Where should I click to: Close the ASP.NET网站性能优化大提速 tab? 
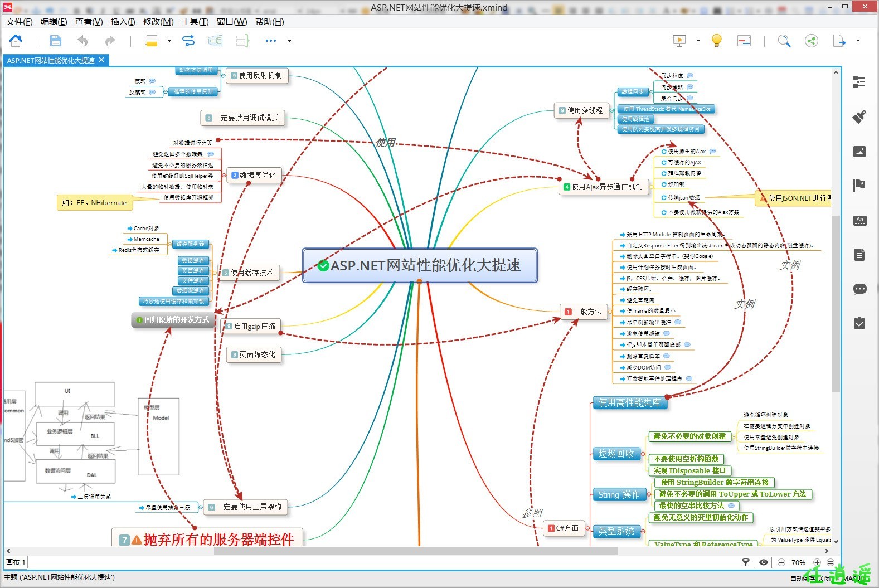101,60
